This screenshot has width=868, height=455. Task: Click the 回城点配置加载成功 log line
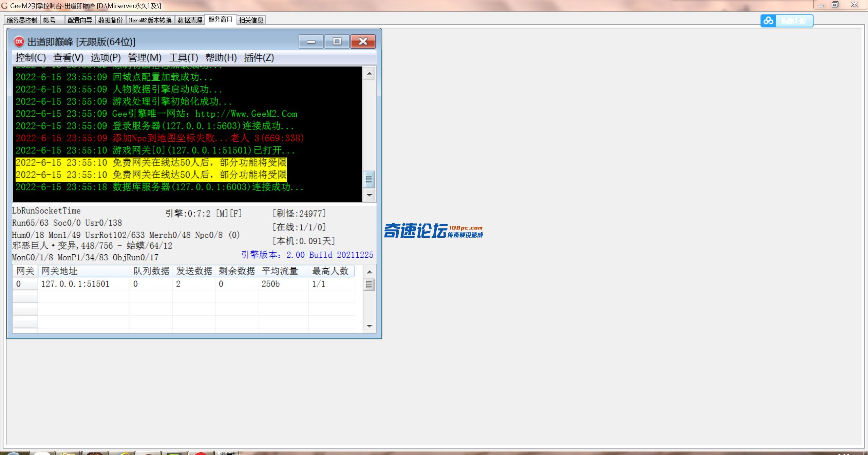click(114, 77)
